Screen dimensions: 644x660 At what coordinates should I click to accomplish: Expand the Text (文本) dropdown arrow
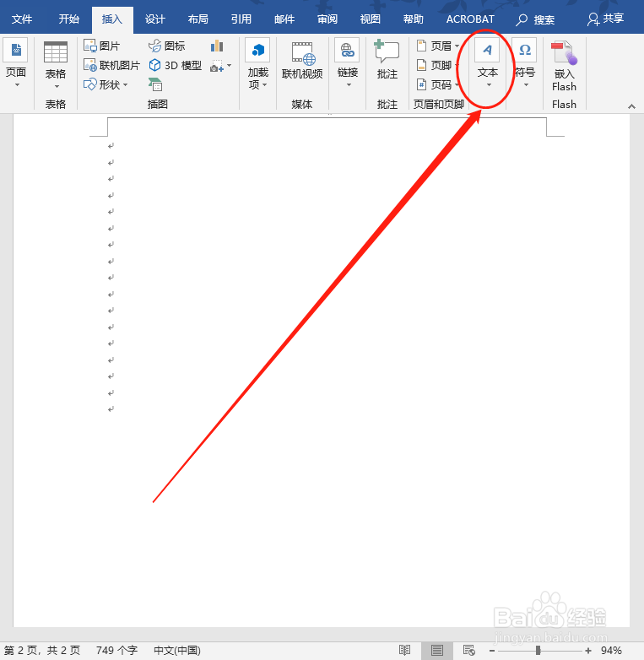[x=489, y=85]
